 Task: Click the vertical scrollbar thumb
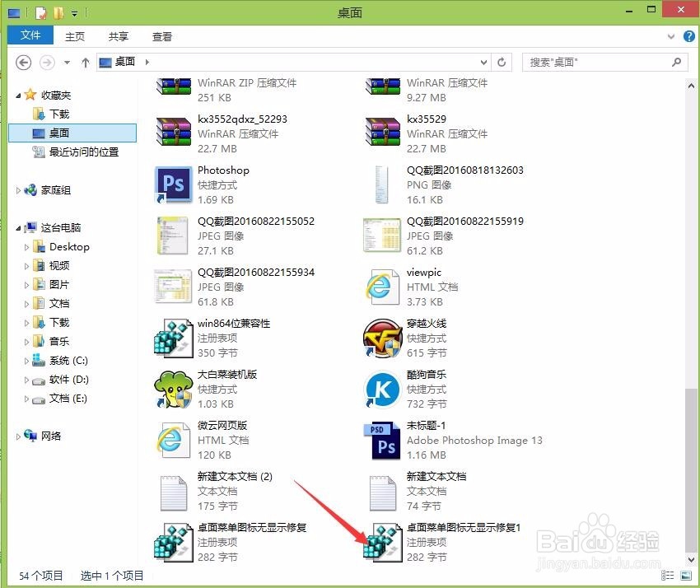tap(691, 470)
